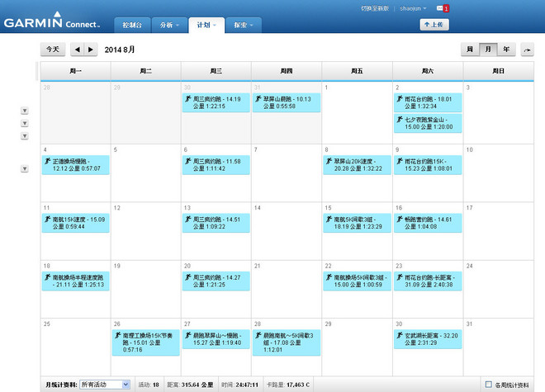545x392 pixels.
Task: Expand the 分析 menu dropdown
Action: coord(167,25)
